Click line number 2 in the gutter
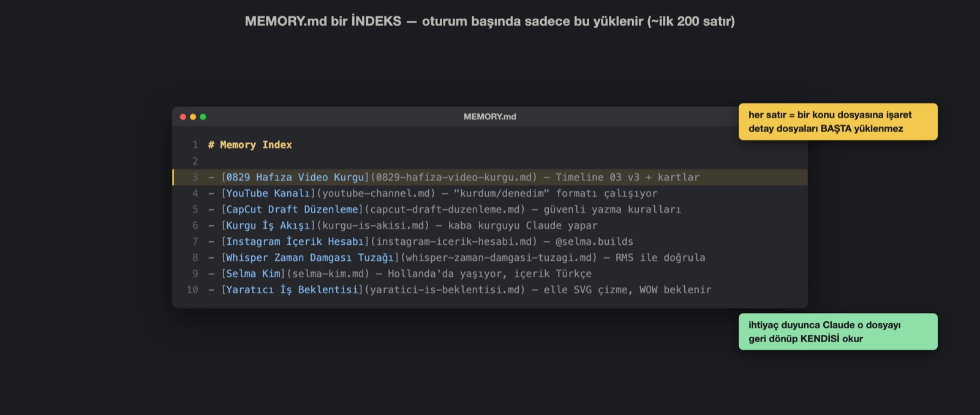980x415 pixels. click(195, 161)
